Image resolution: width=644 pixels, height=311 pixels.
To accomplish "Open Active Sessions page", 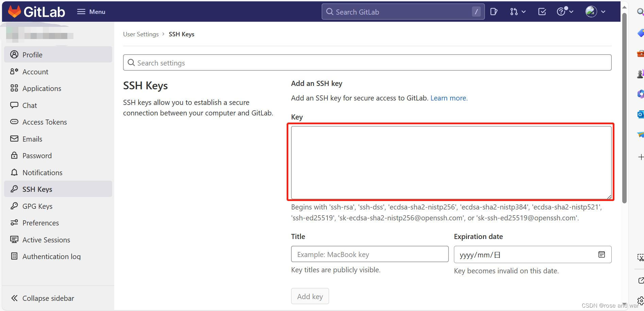I will [58, 239].
